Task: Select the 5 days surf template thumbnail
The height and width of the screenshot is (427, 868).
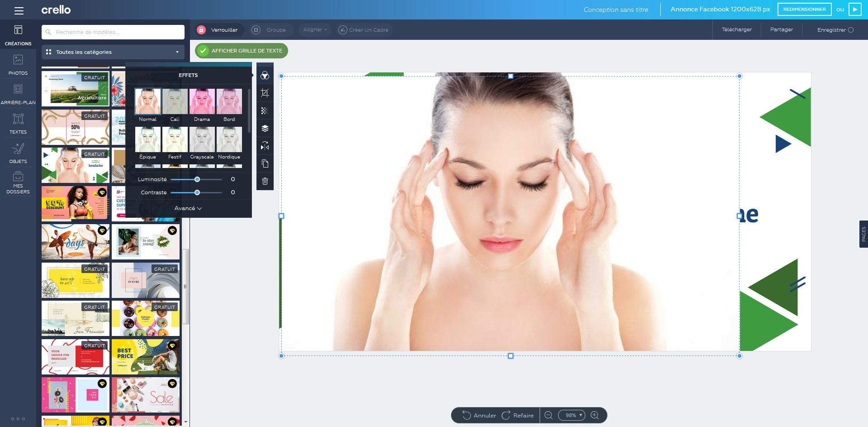Action: [76, 242]
